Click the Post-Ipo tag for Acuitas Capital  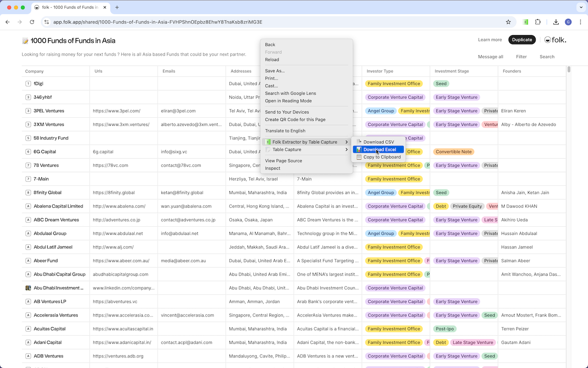point(444,329)
